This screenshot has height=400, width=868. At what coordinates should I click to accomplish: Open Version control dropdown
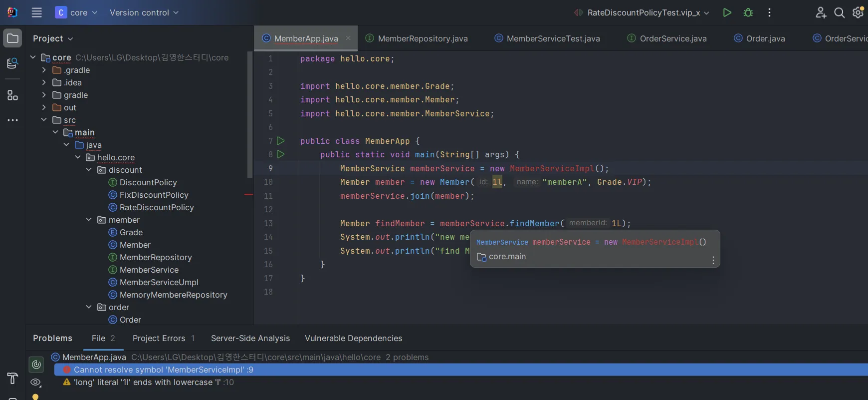point(144,12)
